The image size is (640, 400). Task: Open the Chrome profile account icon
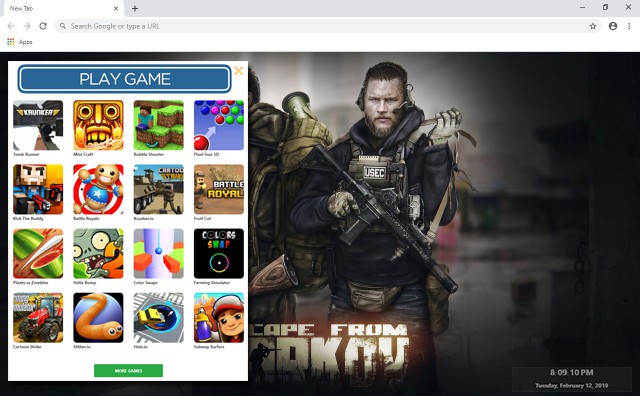pyautogui.click(x=613, y=26)
